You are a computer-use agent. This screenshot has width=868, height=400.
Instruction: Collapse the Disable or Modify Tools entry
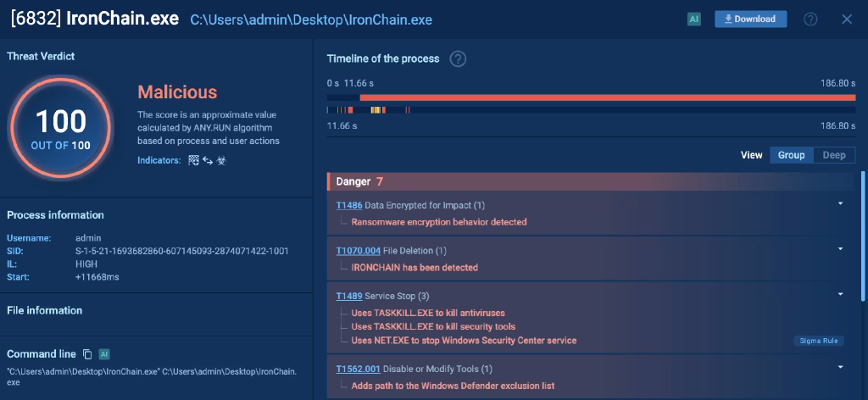(x=840, y=367)
